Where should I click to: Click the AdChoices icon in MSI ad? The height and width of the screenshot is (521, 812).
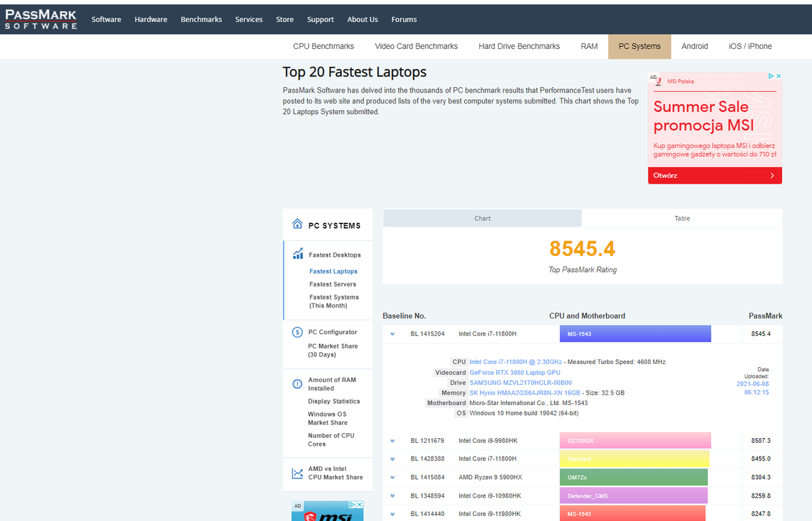[x=770, y=76]
